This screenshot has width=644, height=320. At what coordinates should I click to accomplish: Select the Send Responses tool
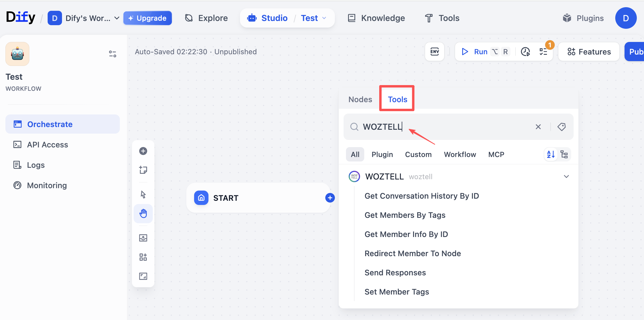coord(395,273)
